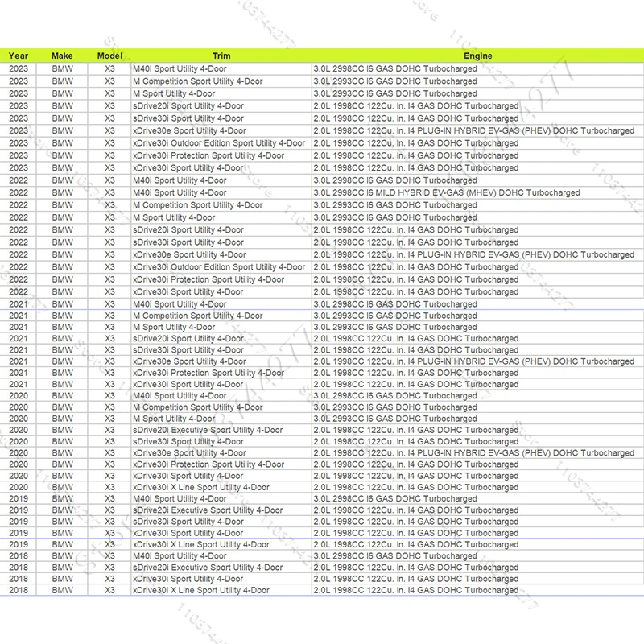Select the 2021 xDrive30e Sport Utility 4-Door trim cell

tap(221, 361)
